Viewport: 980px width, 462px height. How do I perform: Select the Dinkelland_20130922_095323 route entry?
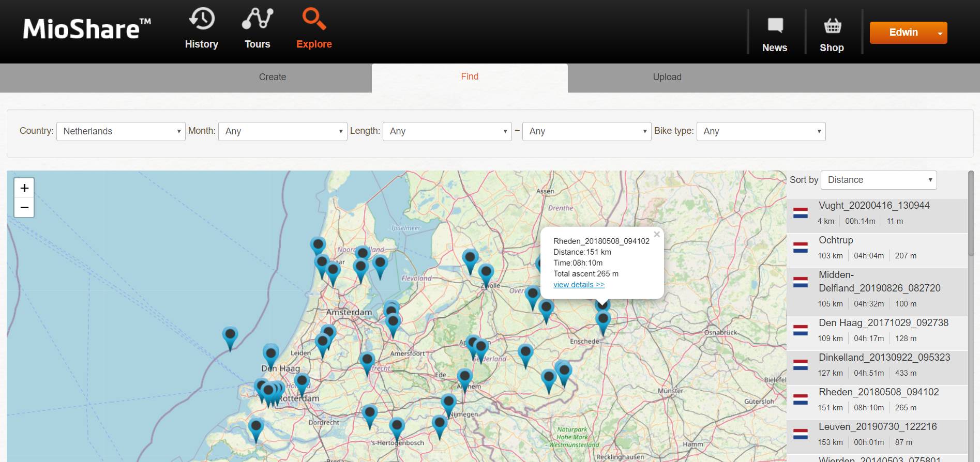884,358
